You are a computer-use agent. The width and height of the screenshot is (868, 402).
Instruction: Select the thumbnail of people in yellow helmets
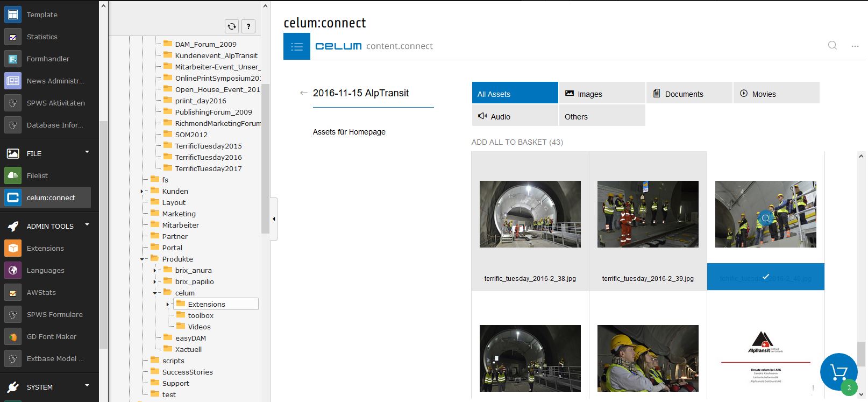tap(648, 358)
